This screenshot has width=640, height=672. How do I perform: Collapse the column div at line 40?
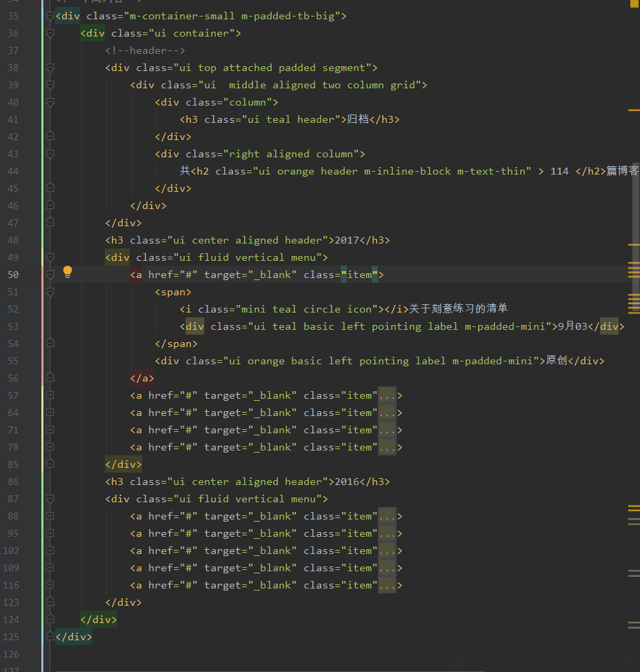[50, 102]
